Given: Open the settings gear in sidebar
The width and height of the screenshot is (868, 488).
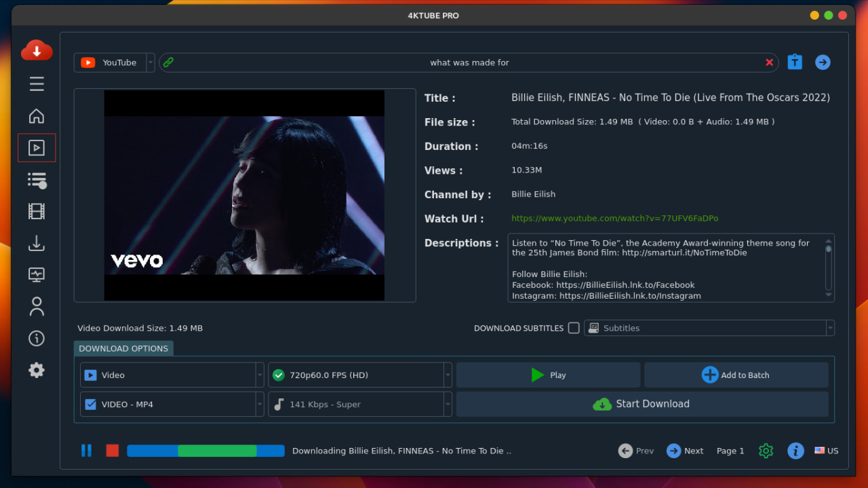Looking at the screenshot, I should click(x=37, y=370).
